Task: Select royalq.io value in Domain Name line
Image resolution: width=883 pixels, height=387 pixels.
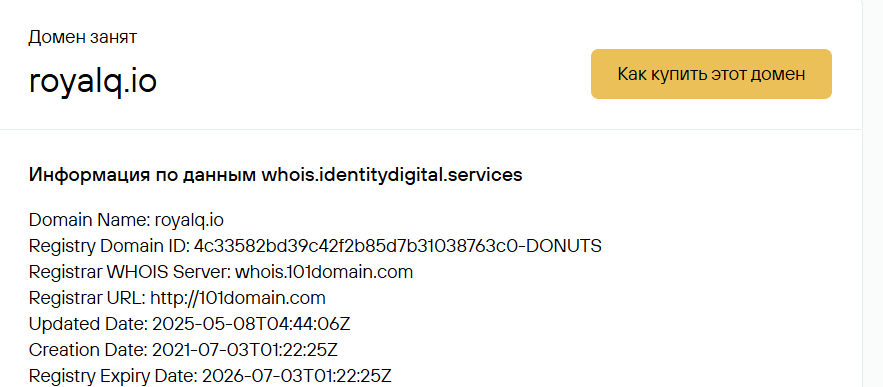Action: tap(189, 220)
